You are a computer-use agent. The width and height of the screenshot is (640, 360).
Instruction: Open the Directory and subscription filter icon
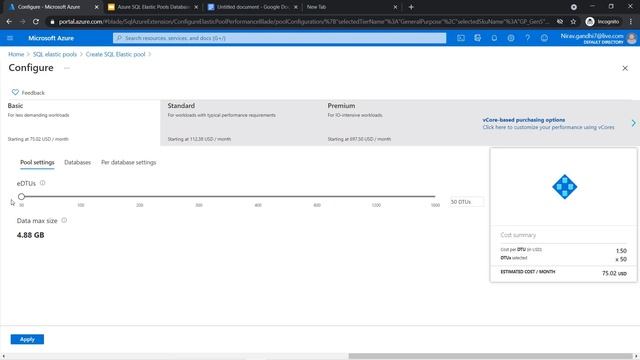(478, 38)
